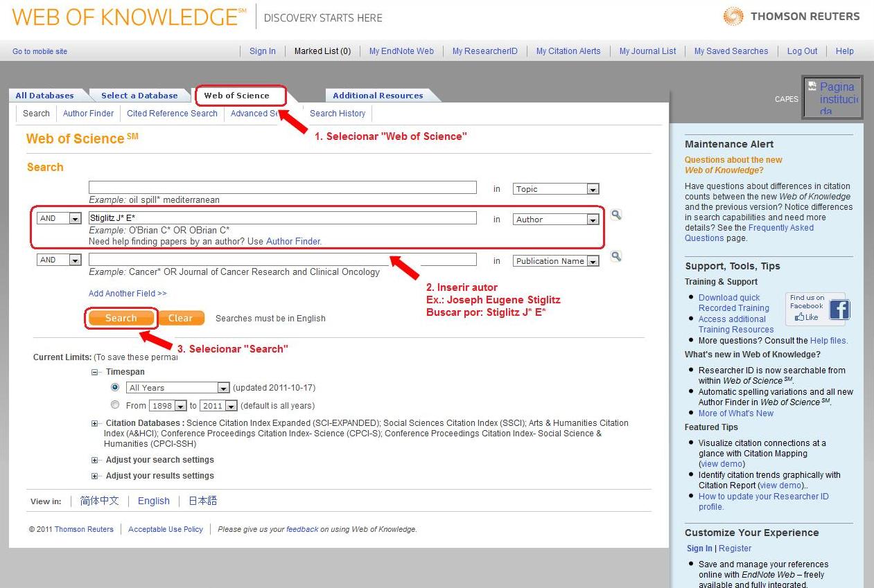The width and height of the screenshot is (874, 588).
Task: Click the Help link in top bar
Action: 844,51
